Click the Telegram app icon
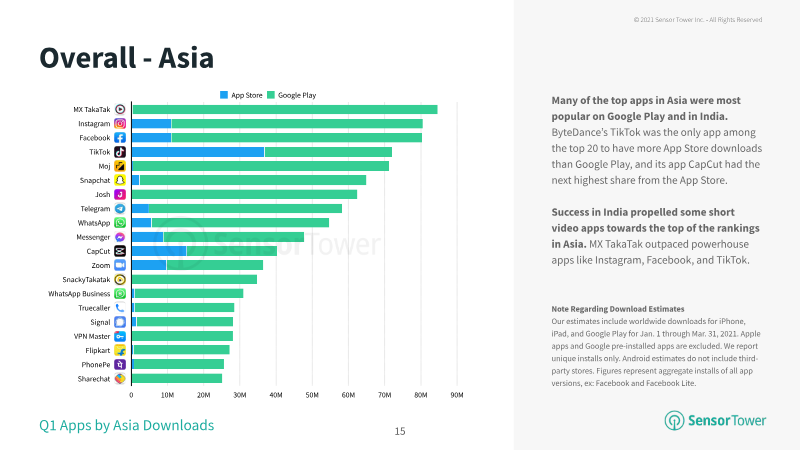The width and height of the screenshot is (800, 450). pyautogui.click(x=120, y=209)
